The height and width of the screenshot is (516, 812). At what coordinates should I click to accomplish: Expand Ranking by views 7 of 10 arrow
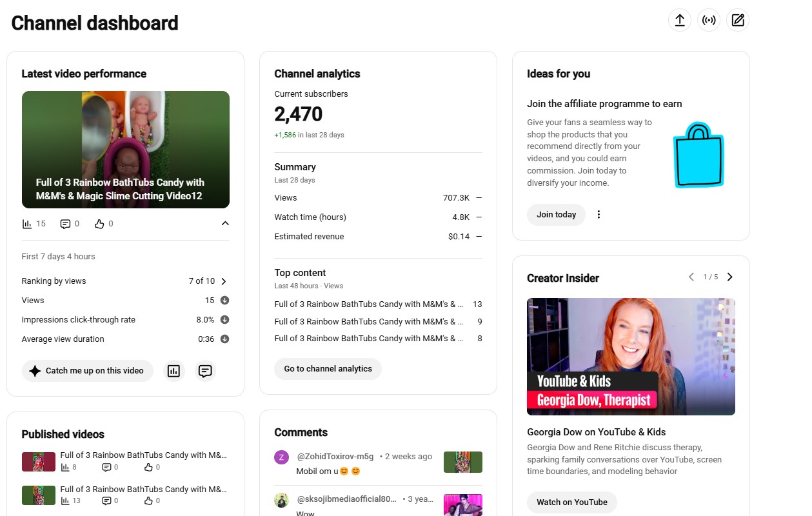(x=224, y=281)
